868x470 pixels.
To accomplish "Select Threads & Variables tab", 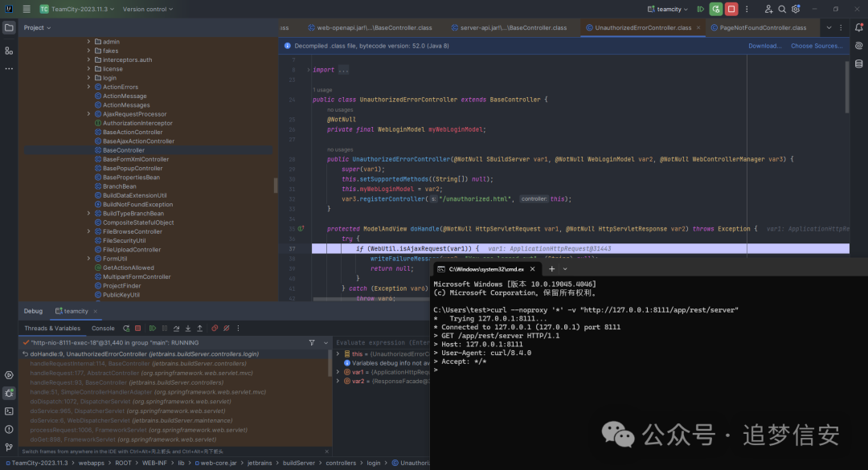I will [52, 329].
